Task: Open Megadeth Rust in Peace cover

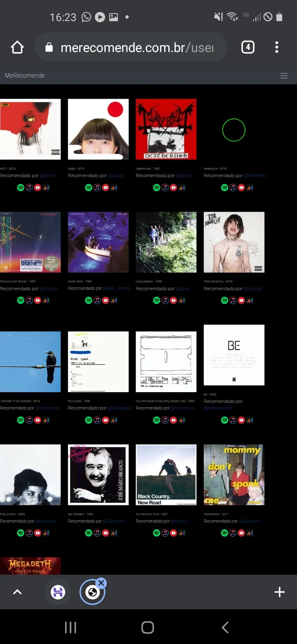Action: (30, 566)
